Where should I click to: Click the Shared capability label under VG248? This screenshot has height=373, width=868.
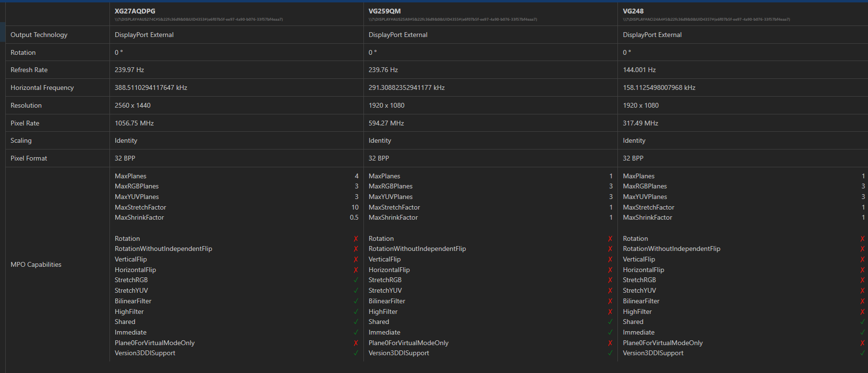pos(633,322)
